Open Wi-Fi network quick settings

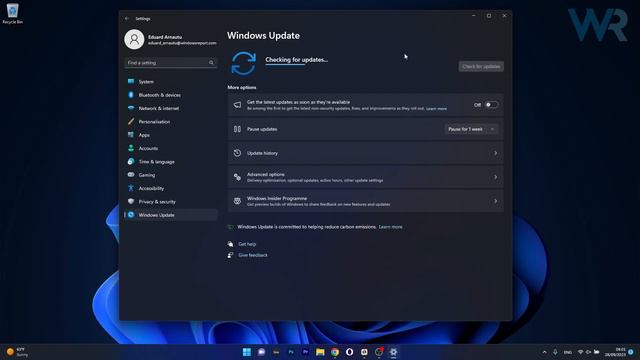pyautogui.click(x=580, y=352)
